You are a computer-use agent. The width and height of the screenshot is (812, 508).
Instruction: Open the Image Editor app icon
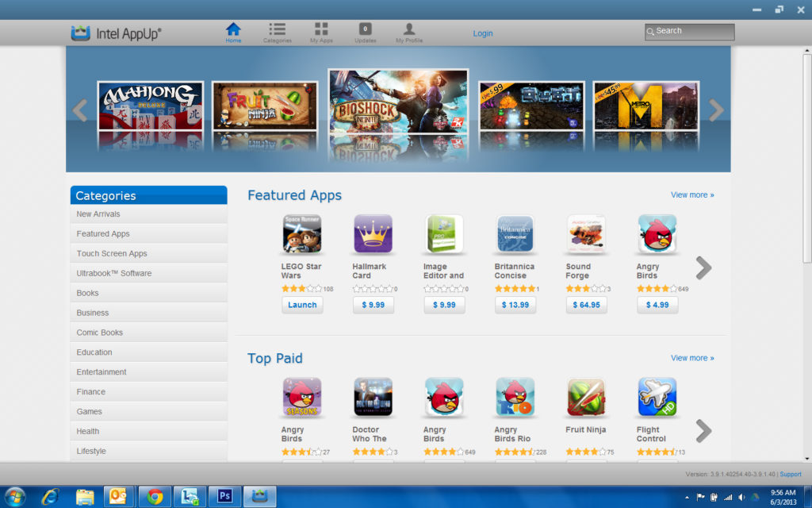click(444, 234)
